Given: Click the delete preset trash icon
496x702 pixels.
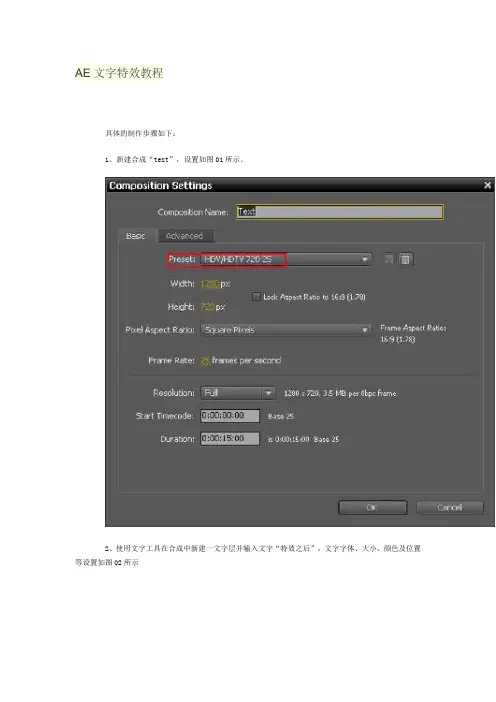Looking at the screenshot, I should (x=405, y=260).
